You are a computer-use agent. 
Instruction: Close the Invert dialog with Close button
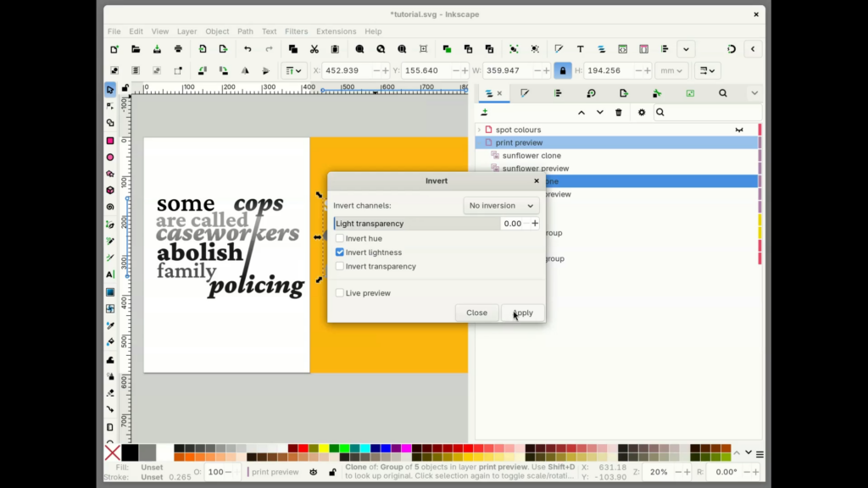point(476,313)
